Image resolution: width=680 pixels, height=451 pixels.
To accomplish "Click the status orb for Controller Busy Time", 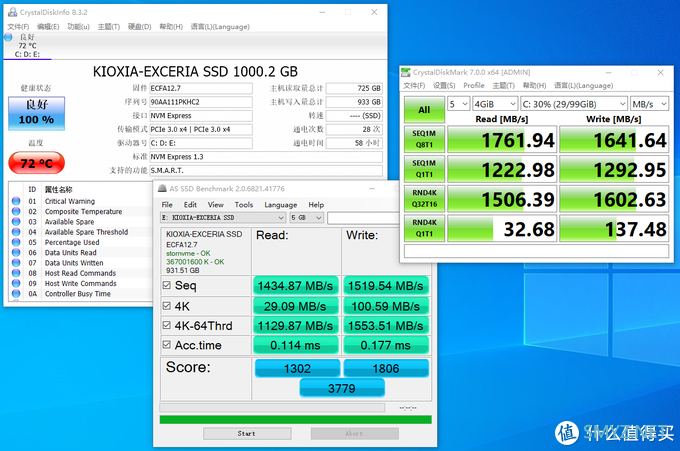I will [16, 293].
